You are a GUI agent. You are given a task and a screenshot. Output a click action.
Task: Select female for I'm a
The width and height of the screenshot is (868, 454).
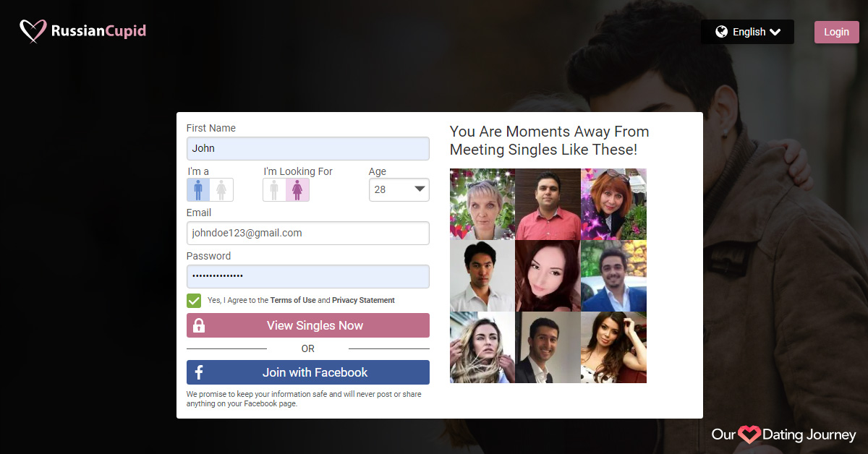pyautogui.click(x=222, y=189)
